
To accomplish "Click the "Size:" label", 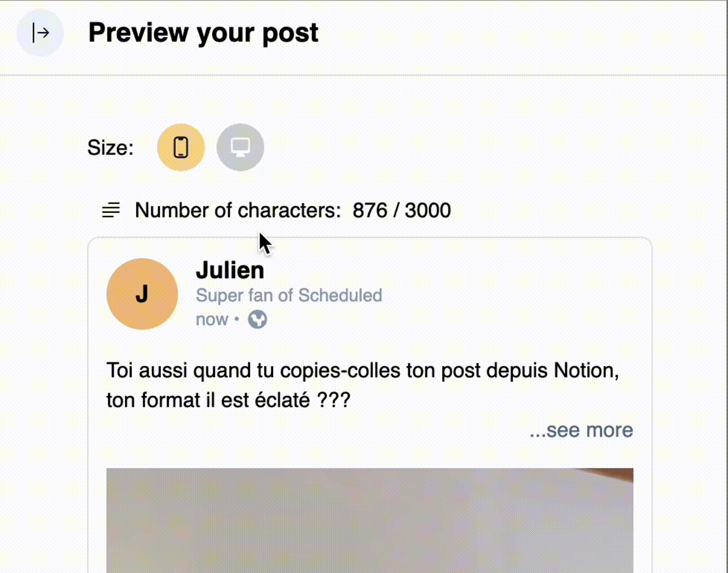I will [x=110, y=147].
